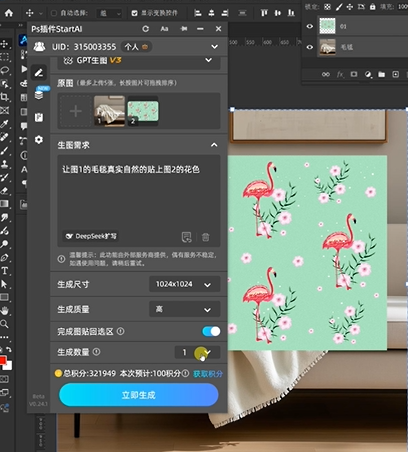Open the 生成质量 dropdown
Viewport: 408px width, 452px height.
184,309
